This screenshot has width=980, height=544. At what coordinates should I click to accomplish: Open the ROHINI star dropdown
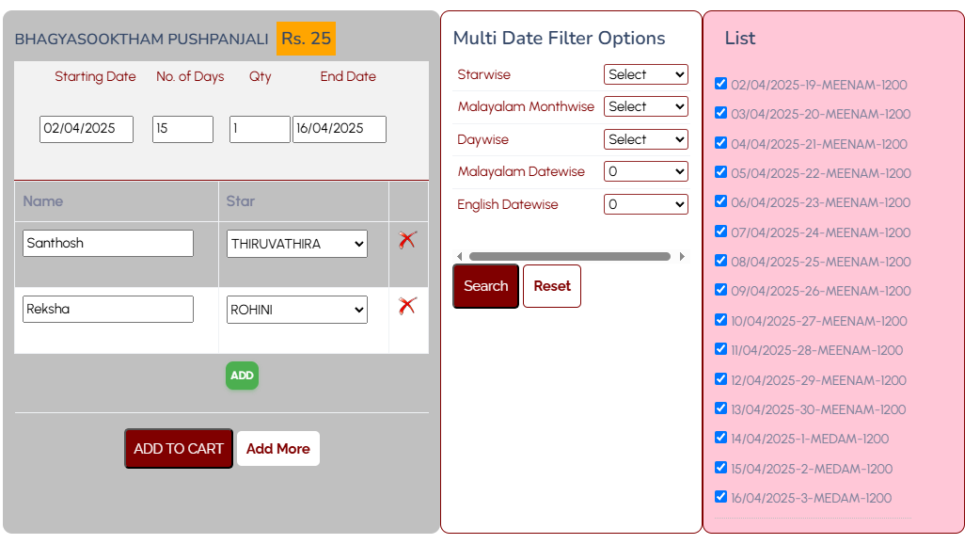point(297,310)
